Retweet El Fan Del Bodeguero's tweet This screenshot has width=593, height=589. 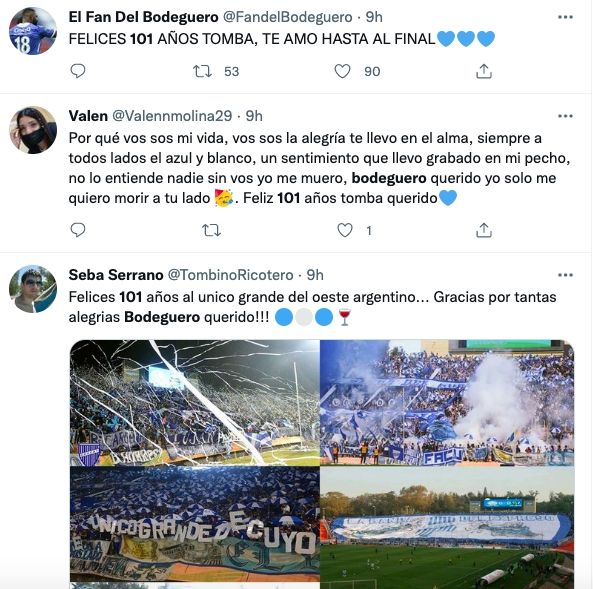click(202, 71)
